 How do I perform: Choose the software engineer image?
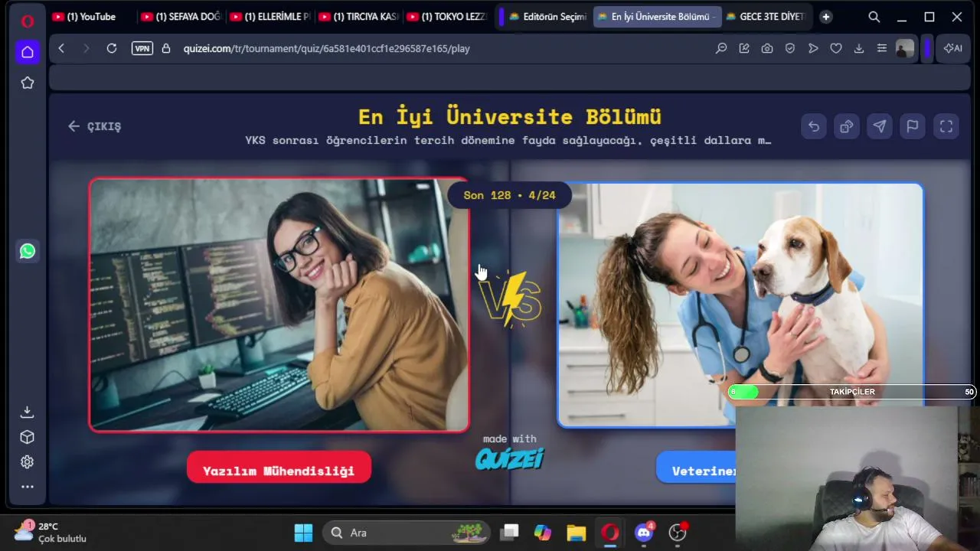[x=279, y=305]
